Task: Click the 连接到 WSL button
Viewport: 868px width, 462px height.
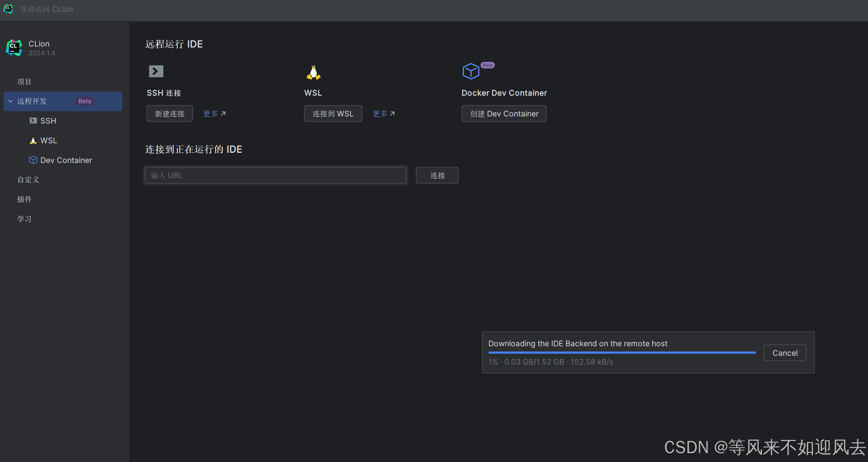Action: [x=333, y=114]
